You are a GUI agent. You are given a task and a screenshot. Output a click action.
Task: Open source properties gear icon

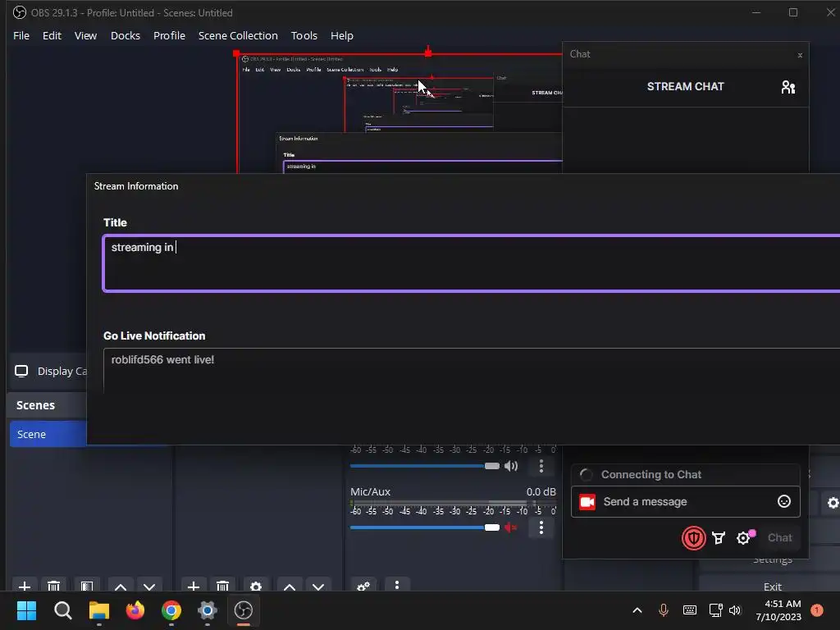click(256, 586)
